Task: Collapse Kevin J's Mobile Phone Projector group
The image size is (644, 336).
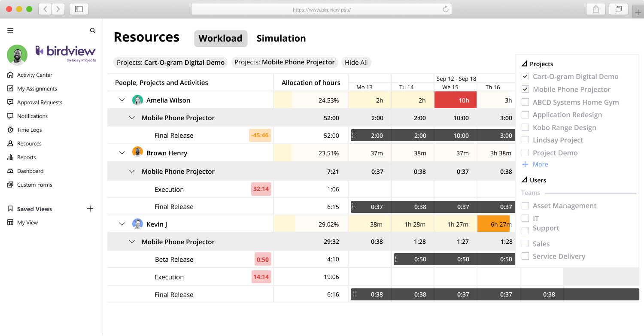Action: pyautogui.click(x=132, y=242)
